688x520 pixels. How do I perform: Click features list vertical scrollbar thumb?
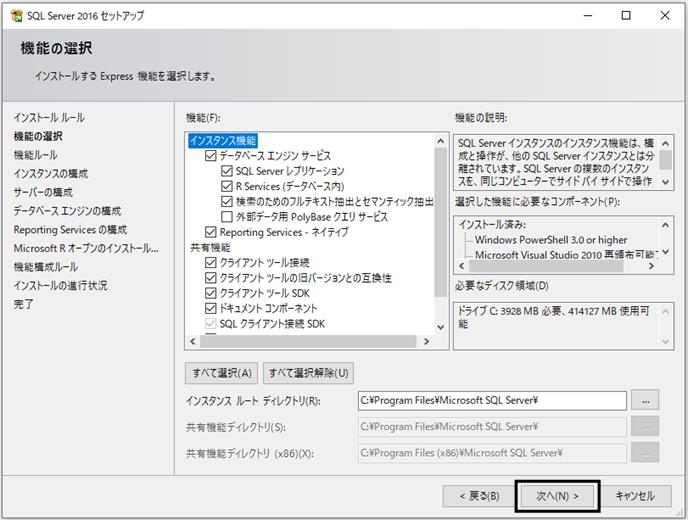pos(441,222)
